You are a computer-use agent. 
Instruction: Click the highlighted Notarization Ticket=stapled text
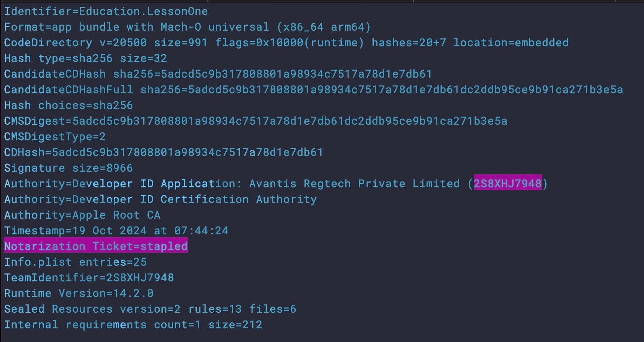[96, 246]
